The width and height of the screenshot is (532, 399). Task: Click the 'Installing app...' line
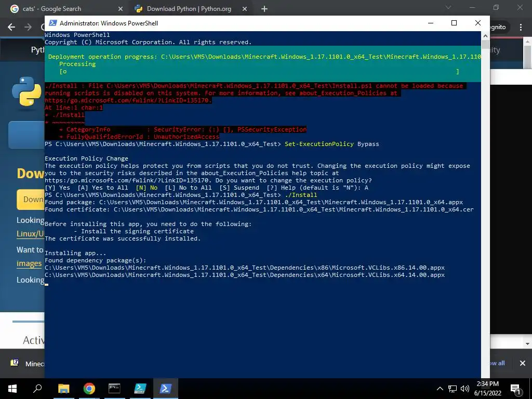[x=75, y=253]
